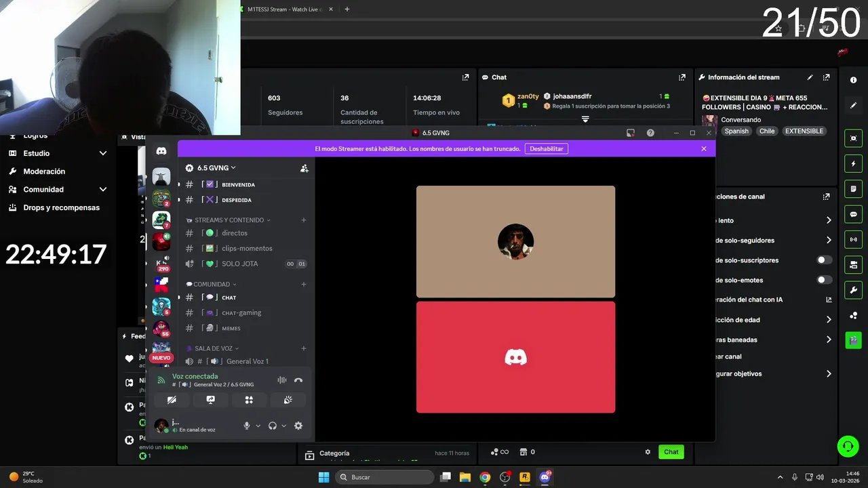Viewport: 868px width, 488px height.
Task: Pop out Información del stream panel
Action: tap(826, 77)
